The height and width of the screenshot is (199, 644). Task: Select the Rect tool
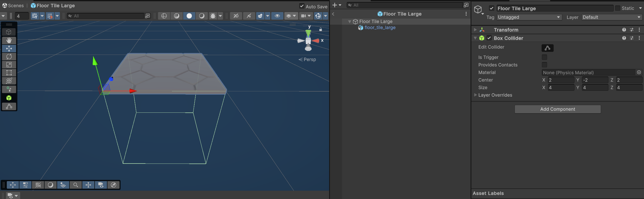click(9, 73)
